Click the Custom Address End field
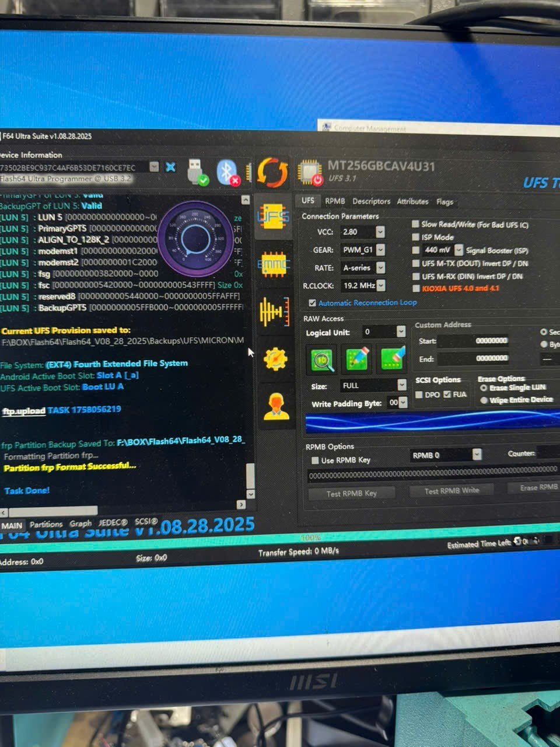 click(x=473, y=358)
